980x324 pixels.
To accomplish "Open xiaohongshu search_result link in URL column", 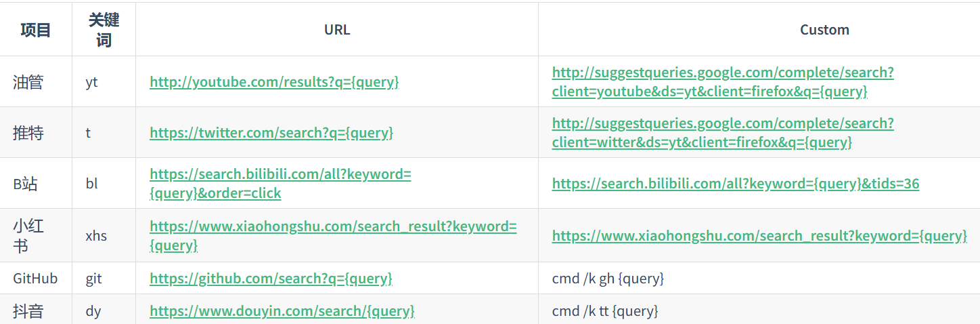I will [333, 236].
